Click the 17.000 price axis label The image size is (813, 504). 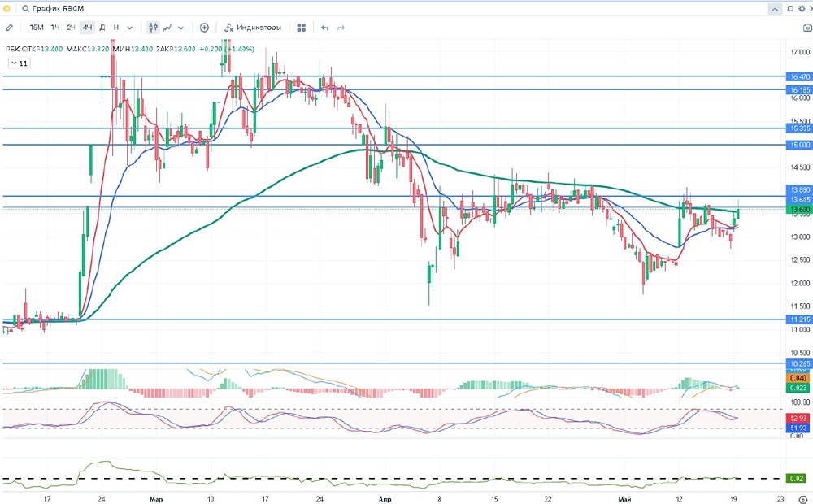(x=802, y=52)
